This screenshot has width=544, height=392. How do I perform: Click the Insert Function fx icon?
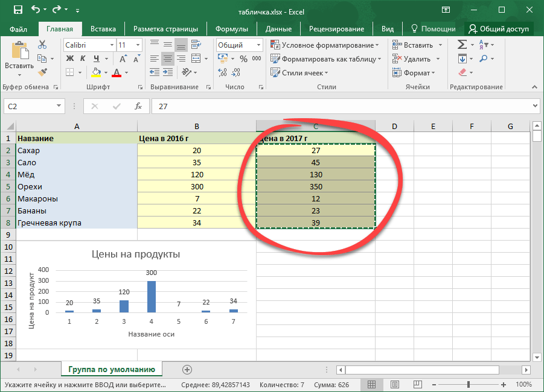(138, 106)
